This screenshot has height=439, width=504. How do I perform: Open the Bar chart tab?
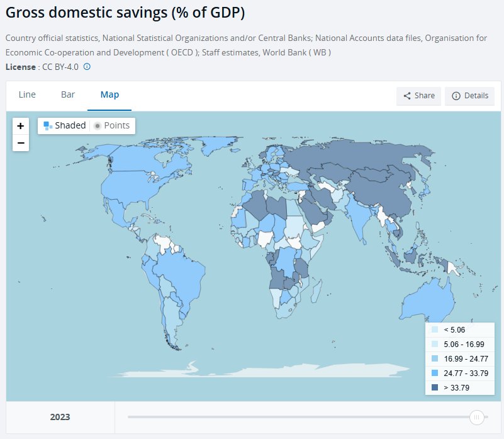(x=68, y=94)
